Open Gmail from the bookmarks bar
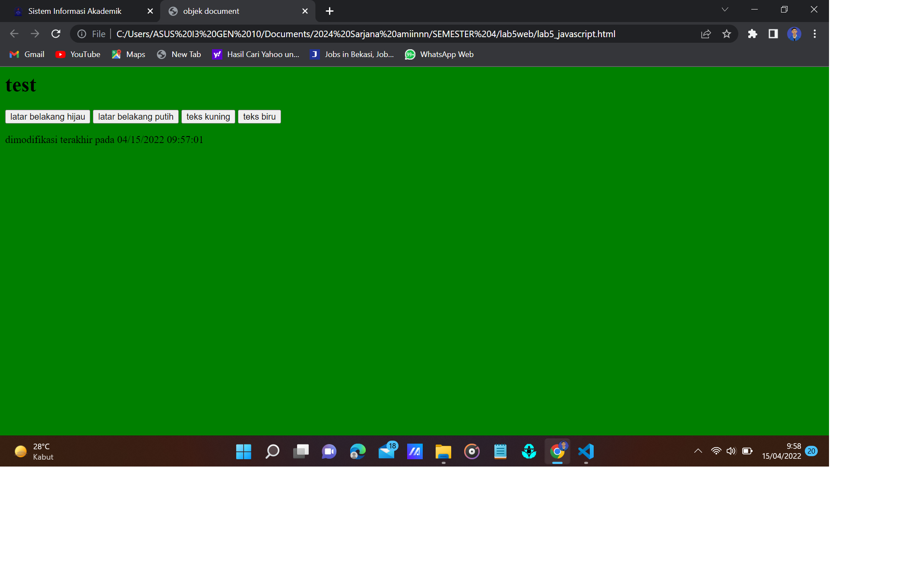The width and height of the screenshot is (924, 578). [26, 54]
